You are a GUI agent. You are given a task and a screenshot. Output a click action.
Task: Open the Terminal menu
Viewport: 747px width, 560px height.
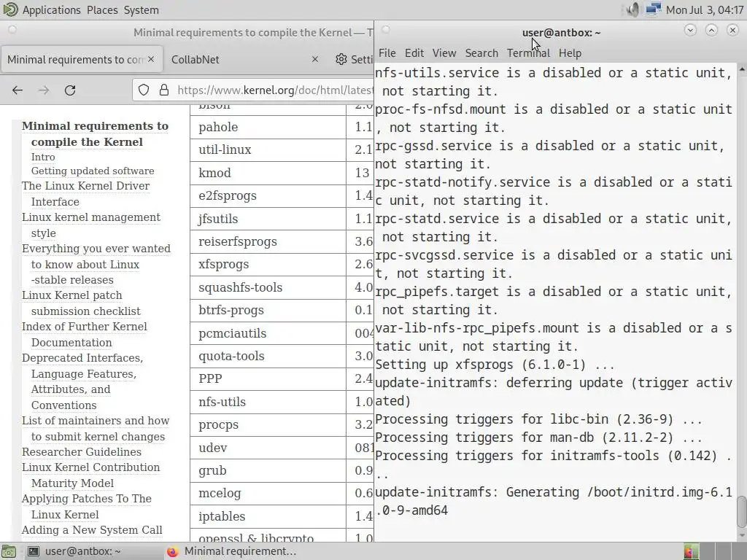point(528,52)
